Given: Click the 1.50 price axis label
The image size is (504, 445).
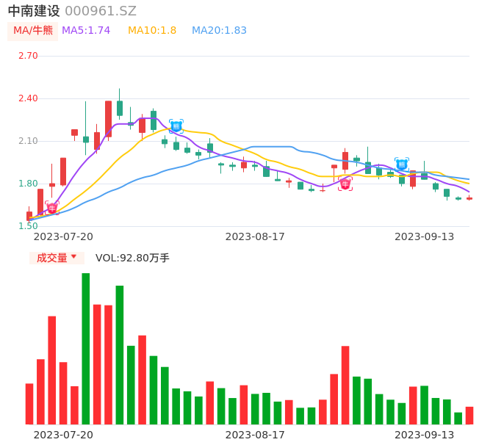Looking at the screenshot, I should coord(28,226).
